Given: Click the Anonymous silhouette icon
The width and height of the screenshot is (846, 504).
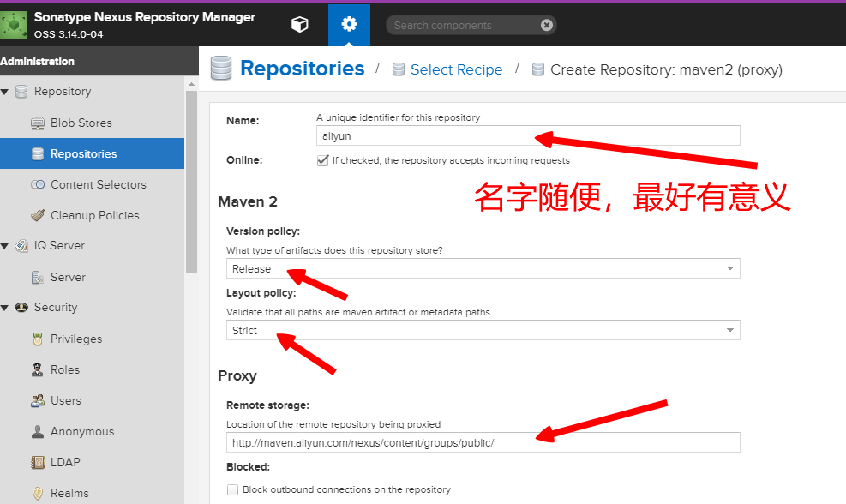Looking at the screenshot, I should click(x=37, y=432).
